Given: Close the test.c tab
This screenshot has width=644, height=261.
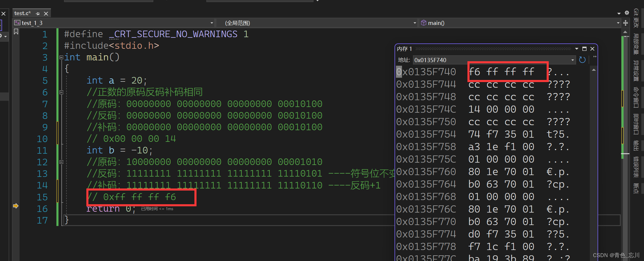Looking at the screenshot, I should 46,14.
